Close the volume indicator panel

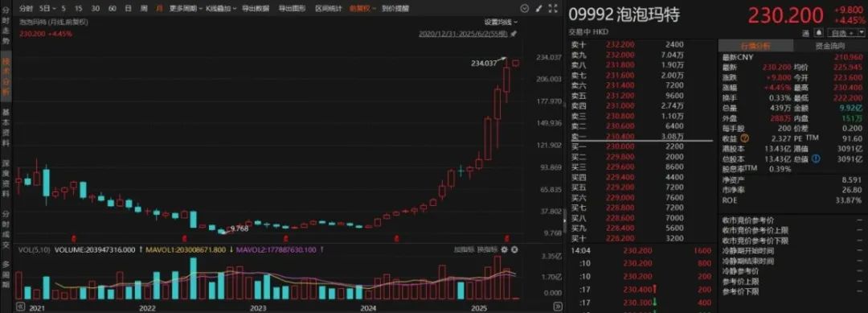click(515, 250)
